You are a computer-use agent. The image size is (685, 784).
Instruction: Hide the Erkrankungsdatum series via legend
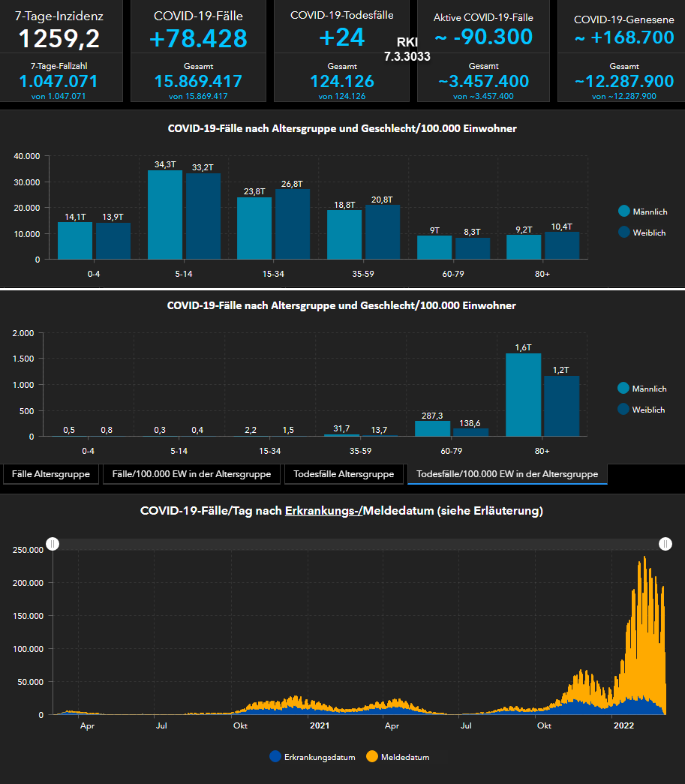(x=275, y=757)
